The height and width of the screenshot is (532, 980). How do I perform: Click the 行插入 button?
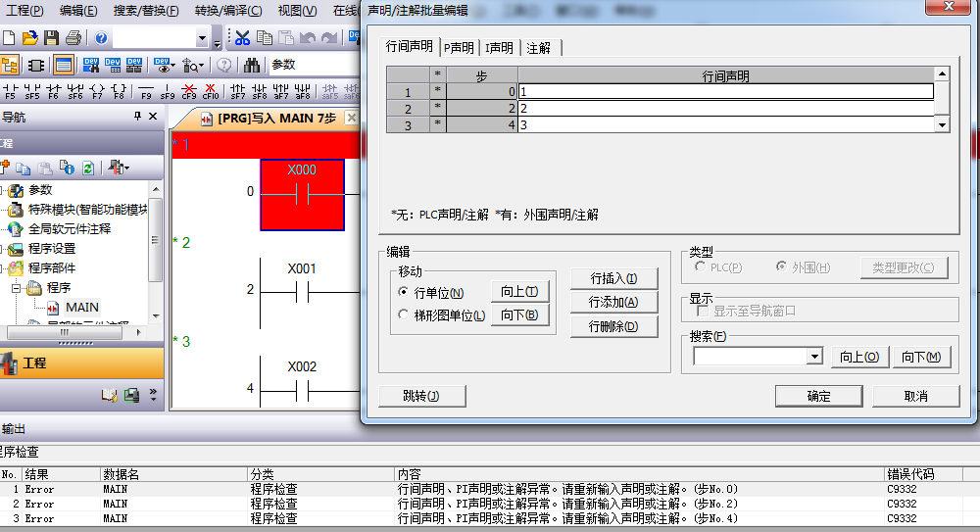click(613, 279)
